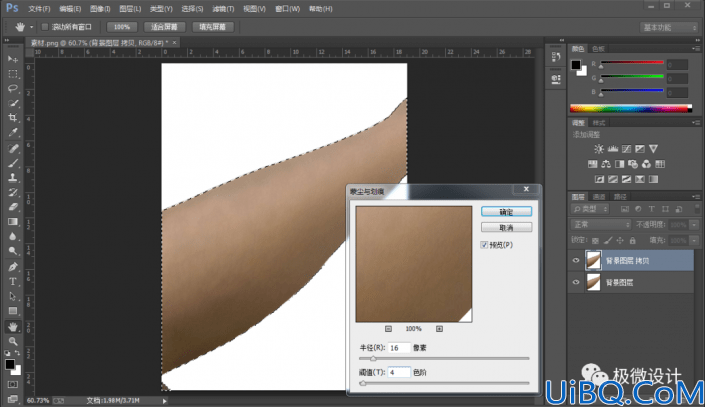Add a Black & White adjustment
705x407 pixels.
[x=619, y=164]
